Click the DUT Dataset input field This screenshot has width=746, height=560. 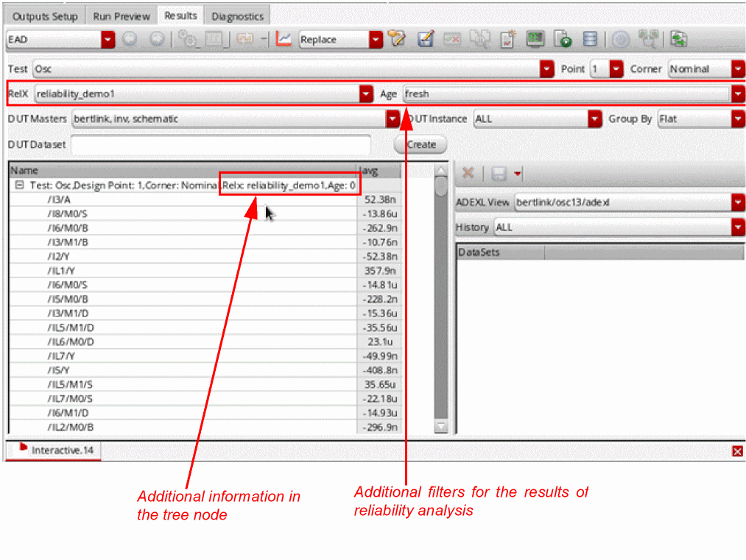point(221,144)
